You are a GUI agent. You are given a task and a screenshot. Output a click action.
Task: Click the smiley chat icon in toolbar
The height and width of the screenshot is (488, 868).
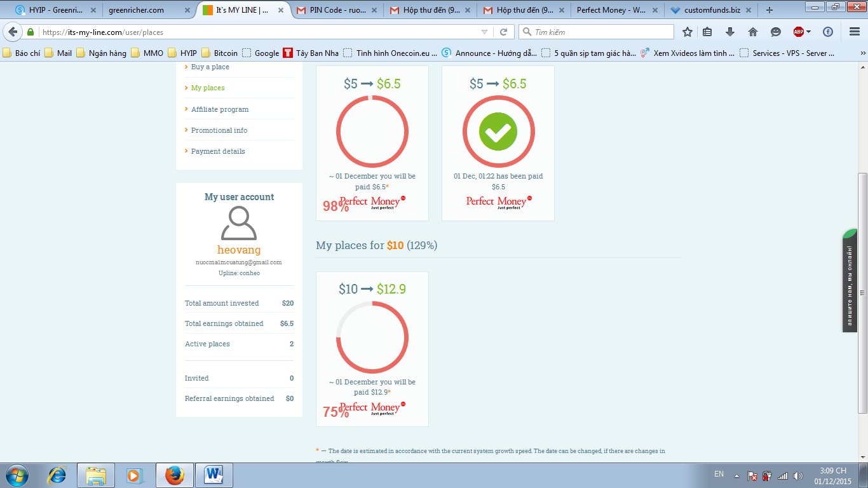[776, 32]
